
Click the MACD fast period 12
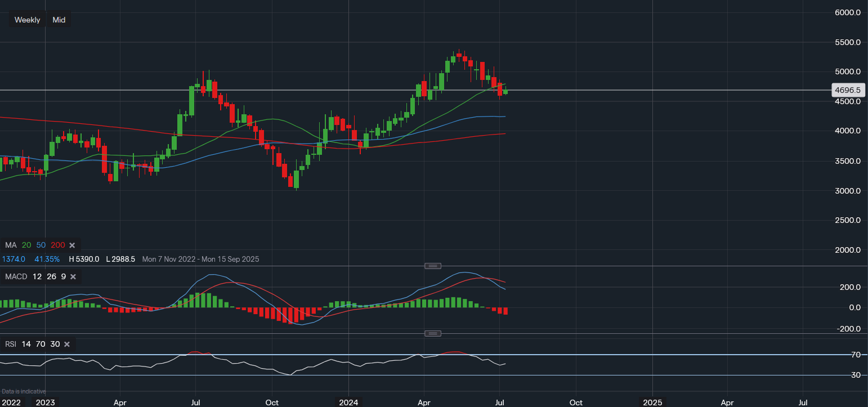tap(37, 276)
